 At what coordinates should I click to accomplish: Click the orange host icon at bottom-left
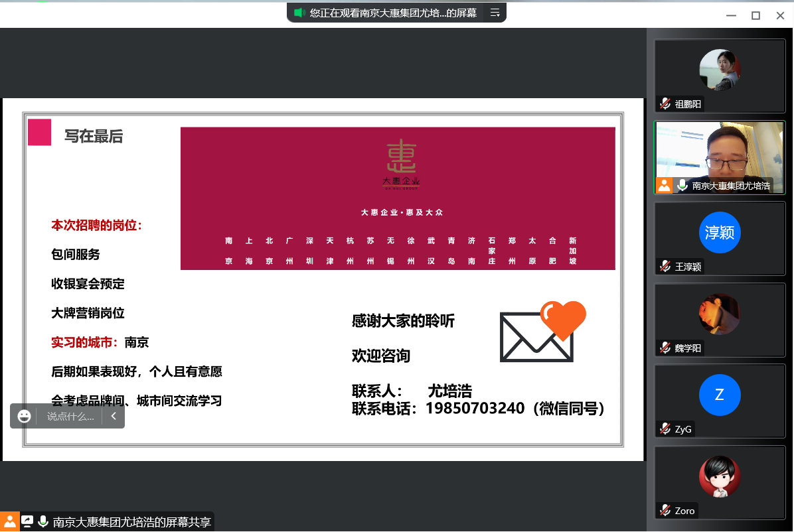point(9,521)
